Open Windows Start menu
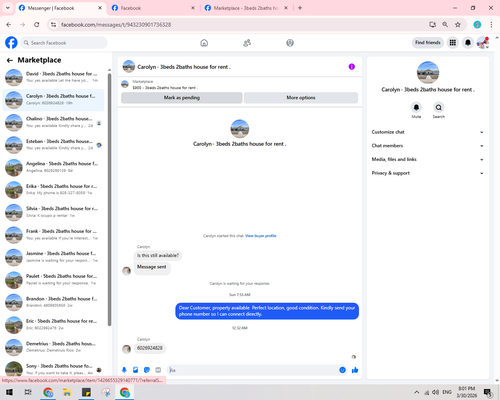This screenshot has width=500, height=400. [9, 392]
